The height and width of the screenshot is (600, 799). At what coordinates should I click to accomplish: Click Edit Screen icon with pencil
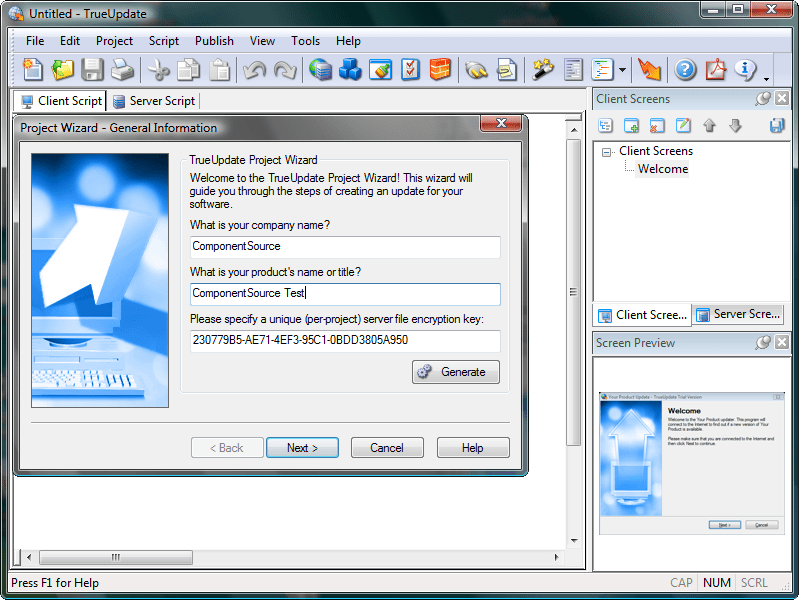[683, 125]
